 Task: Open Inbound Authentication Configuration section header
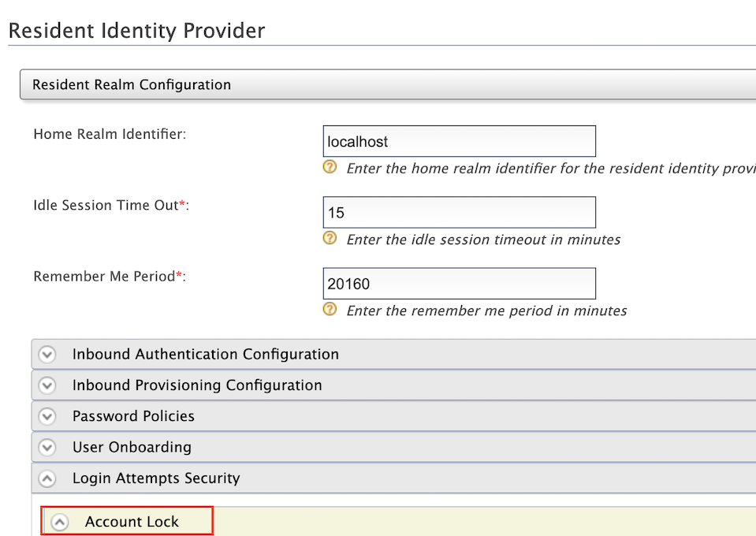pyautogui.click(x=393, y=354)
